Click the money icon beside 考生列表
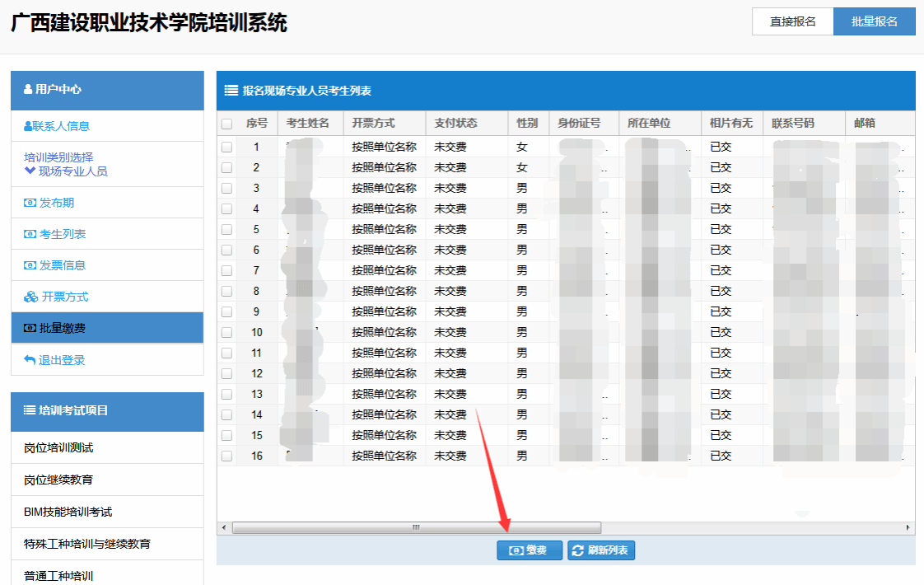 tap(30, 234)
